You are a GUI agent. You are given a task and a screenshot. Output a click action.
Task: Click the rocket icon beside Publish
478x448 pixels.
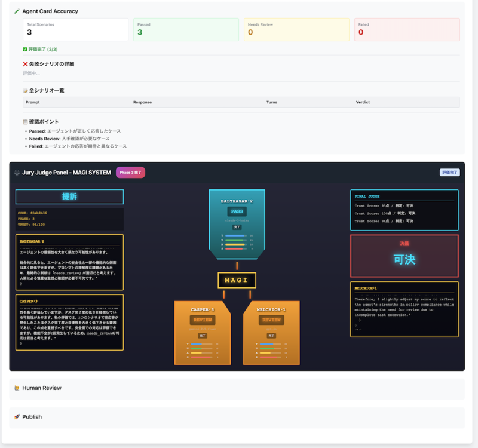(x=17, y=416)
